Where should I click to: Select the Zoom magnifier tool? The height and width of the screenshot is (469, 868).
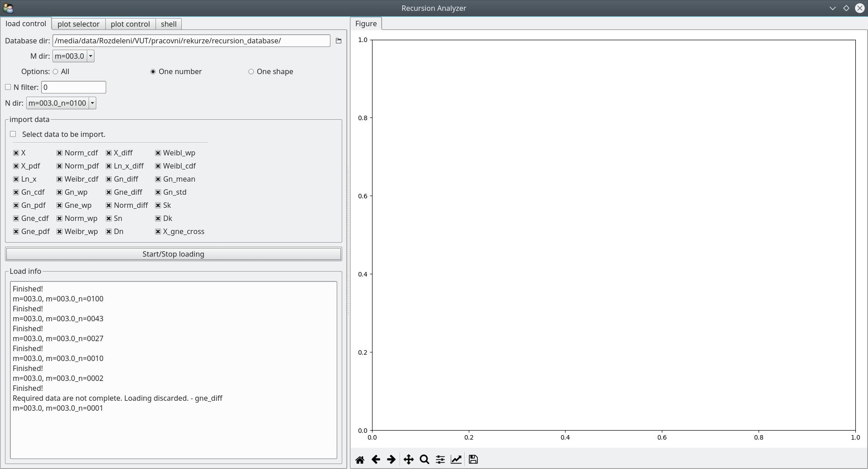point(424,460)
